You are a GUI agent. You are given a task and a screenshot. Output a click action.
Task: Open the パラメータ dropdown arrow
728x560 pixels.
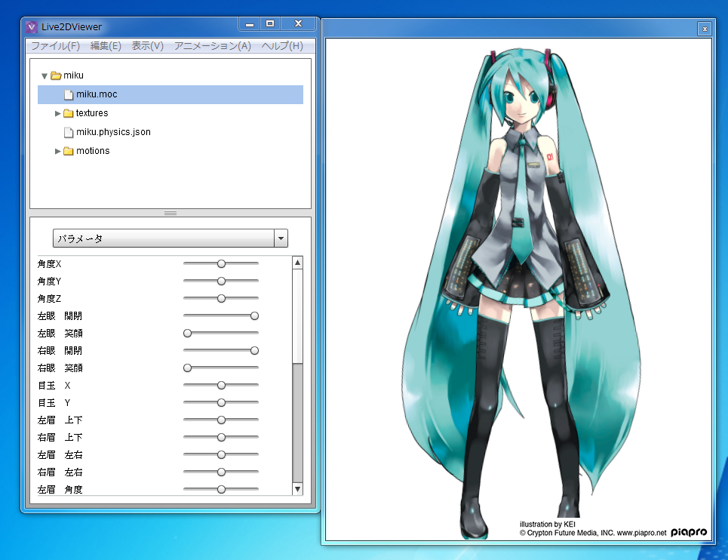pyautogui.click(x=281, y=238)
